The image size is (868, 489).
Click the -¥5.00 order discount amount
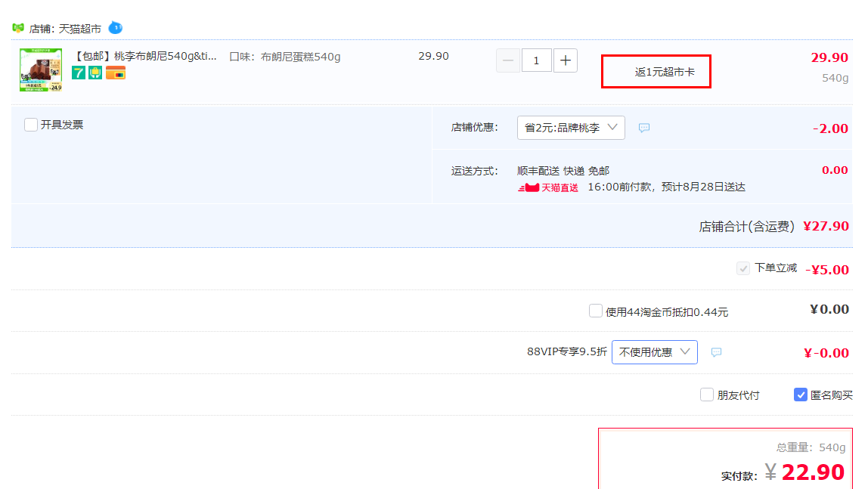tap(827, 269)
